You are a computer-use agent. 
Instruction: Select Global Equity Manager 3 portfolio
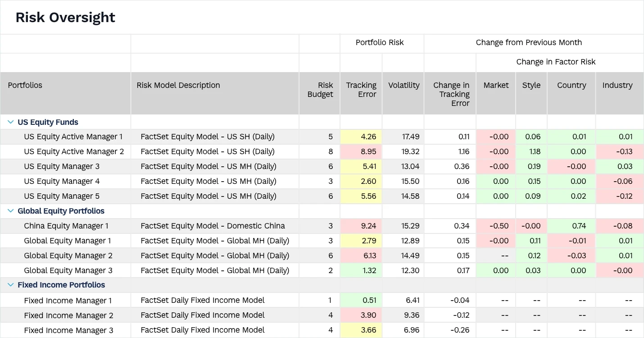coord(68,270)
